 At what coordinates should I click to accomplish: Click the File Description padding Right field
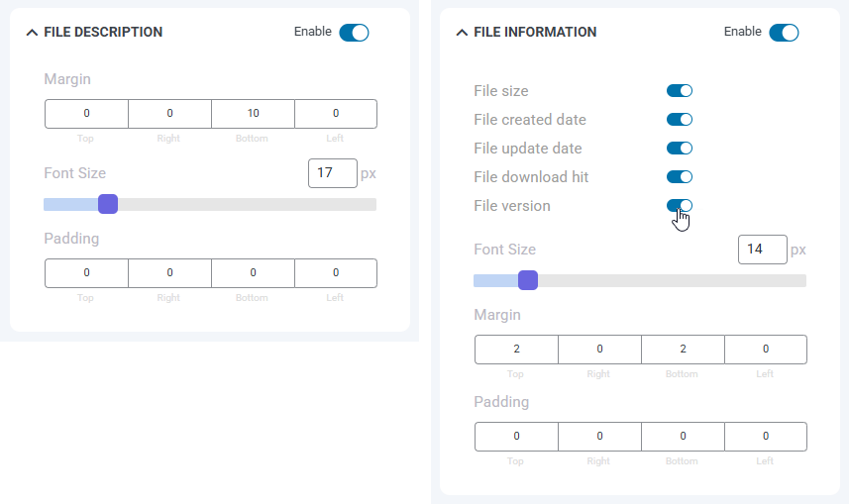169,273
